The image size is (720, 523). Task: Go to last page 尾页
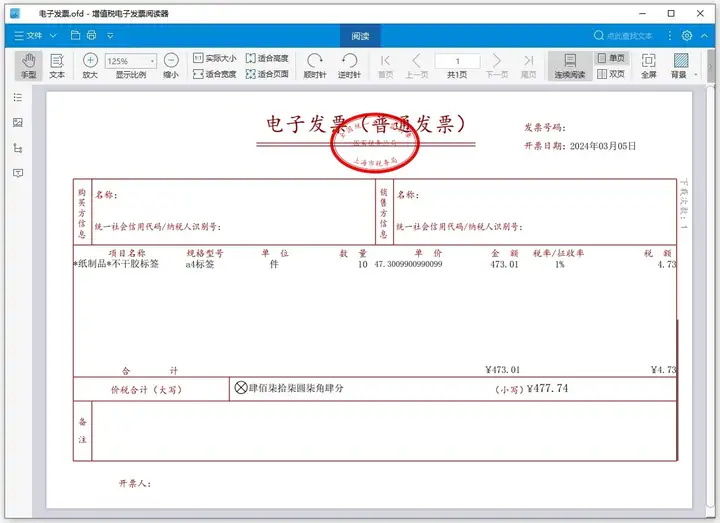coord(529,66)
